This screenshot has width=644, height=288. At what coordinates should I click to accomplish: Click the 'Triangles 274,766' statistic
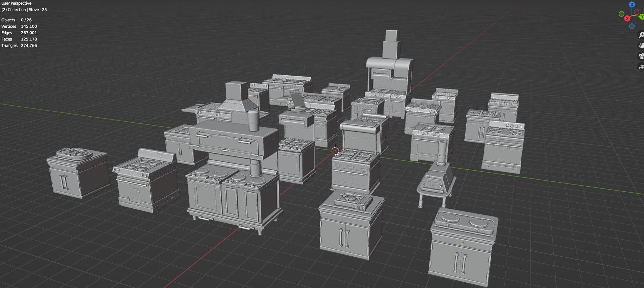coord(19,46)
